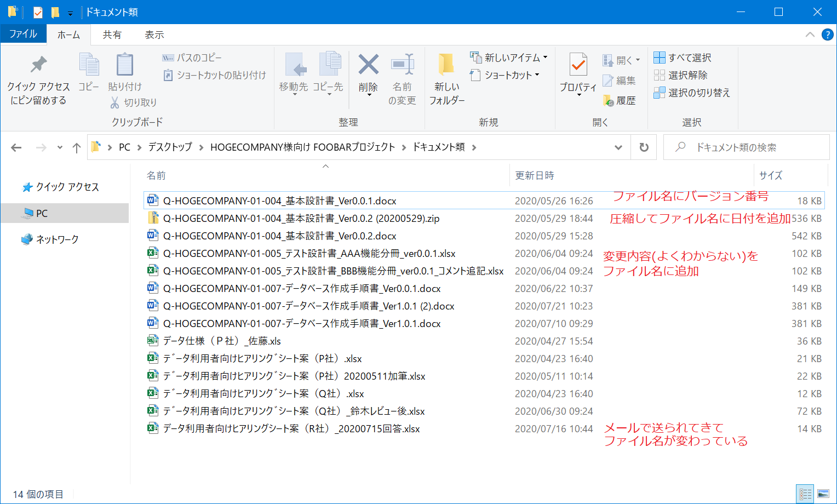The image size is (837, 504).
Task: Switch to large icons view in status bar
Action: [823, 494]
